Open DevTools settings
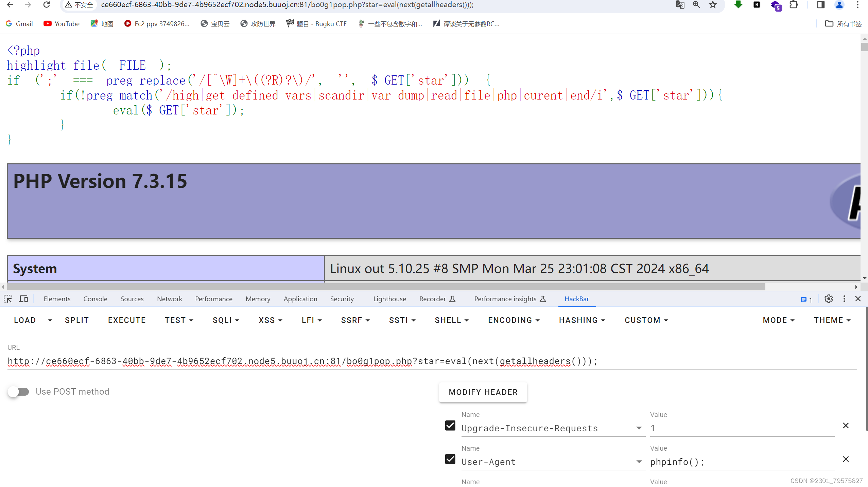 (829, 299)
